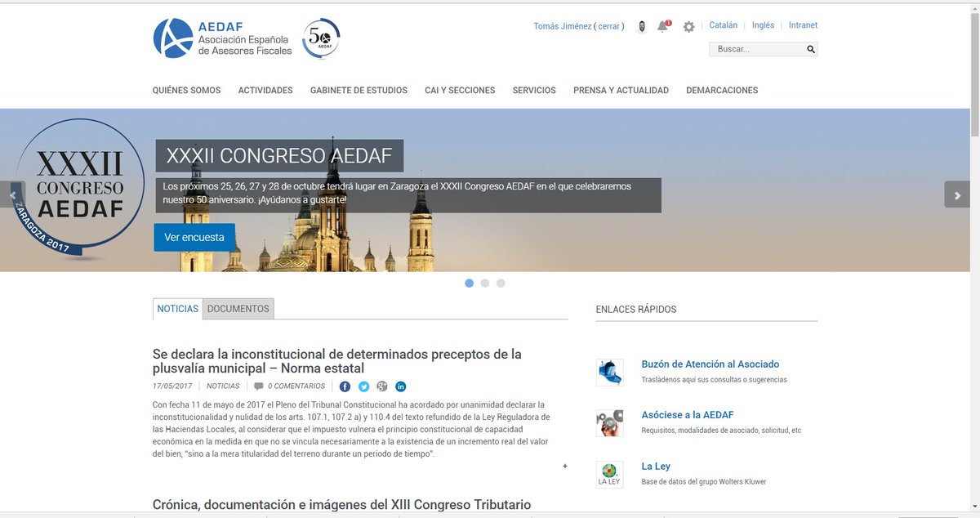Click the Enlaces Rápidos heading
This screenshot has width=980, height=518.
pos(636,310)
